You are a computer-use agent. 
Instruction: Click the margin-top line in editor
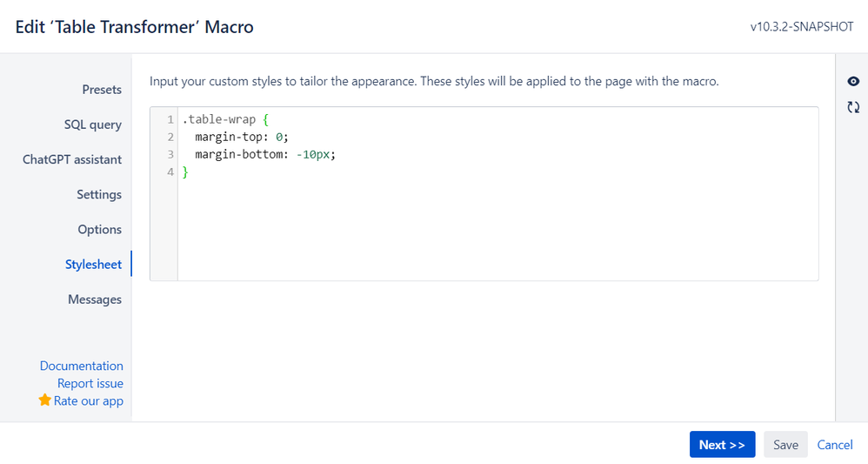[242, 137]
